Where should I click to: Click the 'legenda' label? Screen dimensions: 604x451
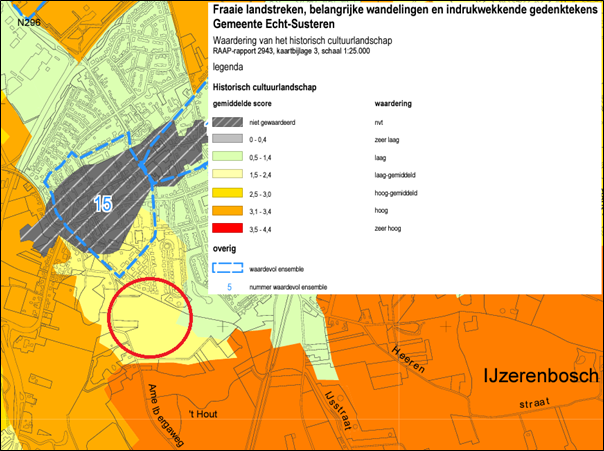[x=228, y=67]
